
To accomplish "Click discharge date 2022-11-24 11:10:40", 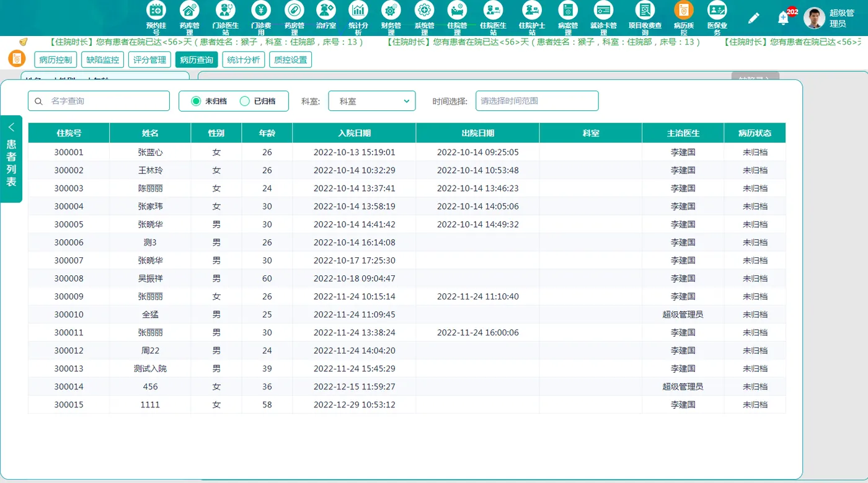I will point(478,296).
